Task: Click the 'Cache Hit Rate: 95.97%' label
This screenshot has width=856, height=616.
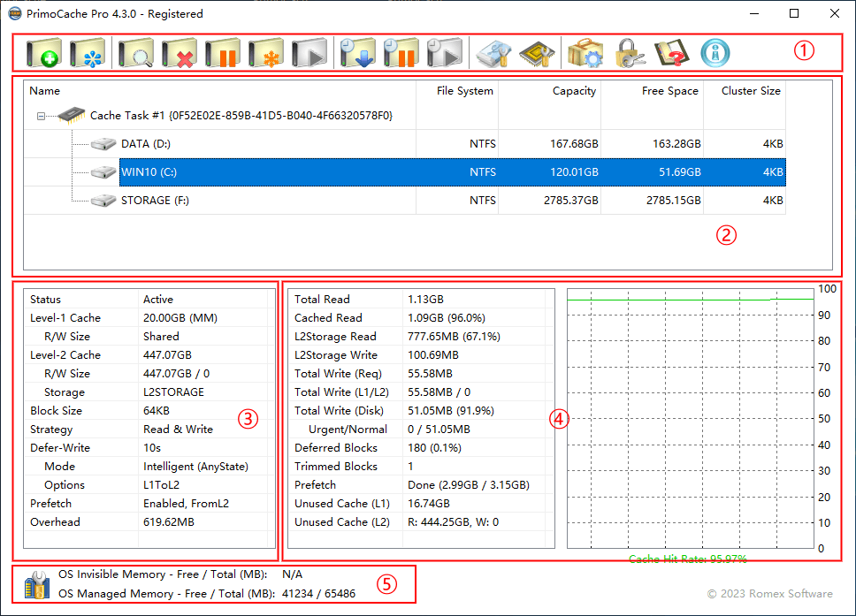Action: [x=688, y=559]
